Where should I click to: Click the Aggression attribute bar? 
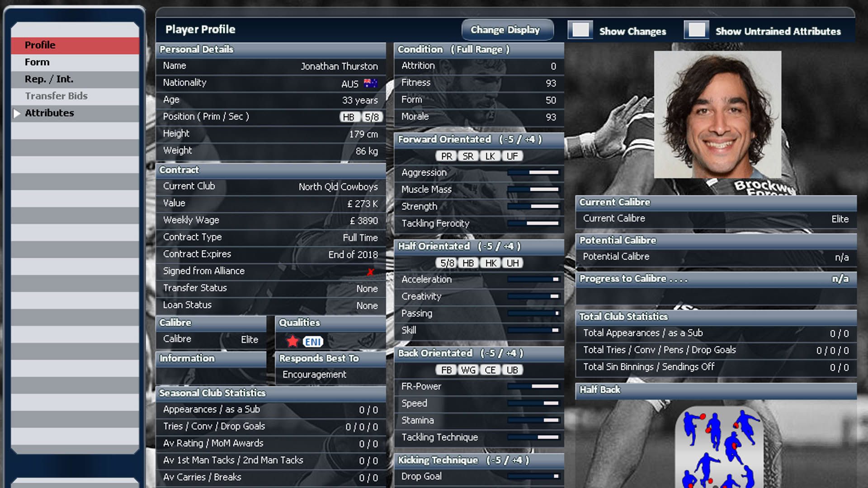533,173
